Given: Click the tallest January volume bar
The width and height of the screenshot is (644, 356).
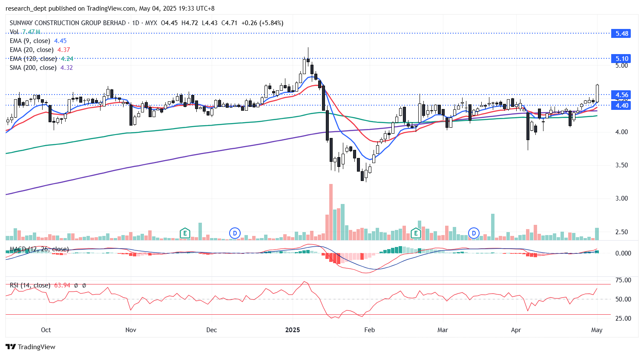Looking at the screenshot, I should 331,212.
